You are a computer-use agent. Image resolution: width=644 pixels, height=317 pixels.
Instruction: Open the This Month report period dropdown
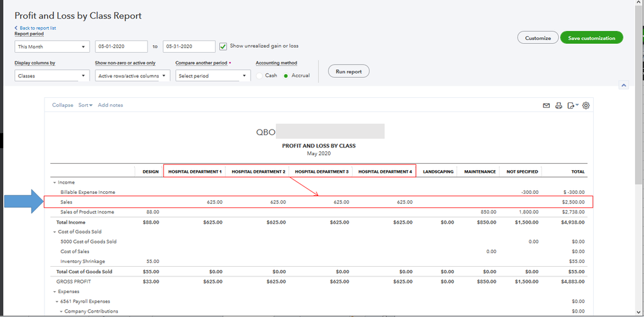coord(52,46)
